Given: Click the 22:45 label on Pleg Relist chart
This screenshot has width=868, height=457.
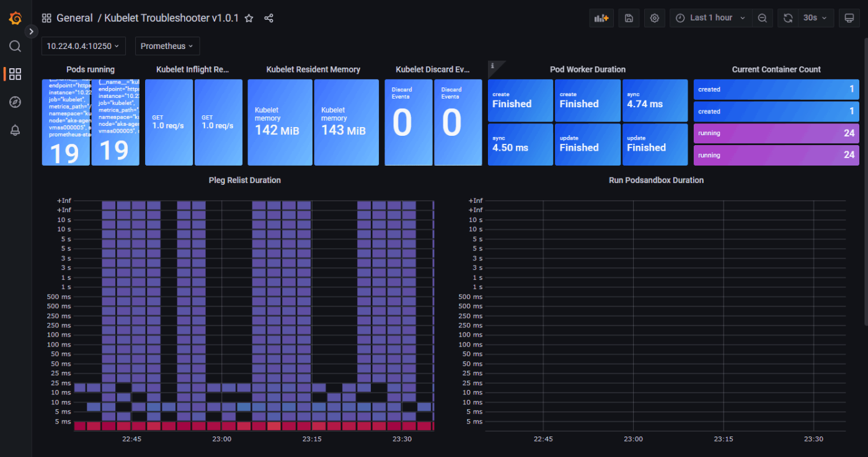Looking at the screenshot, I should (x=131, y=438).
